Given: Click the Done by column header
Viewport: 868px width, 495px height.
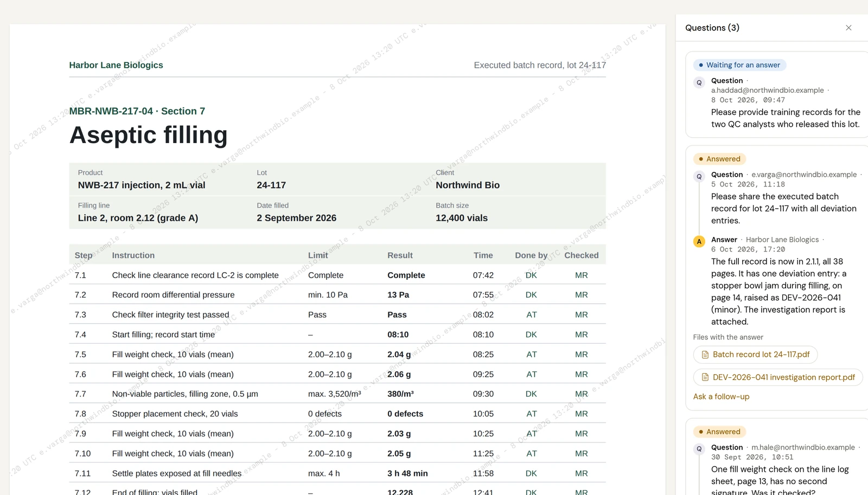Looking at the screenshot, I should [x=531, y=255].
